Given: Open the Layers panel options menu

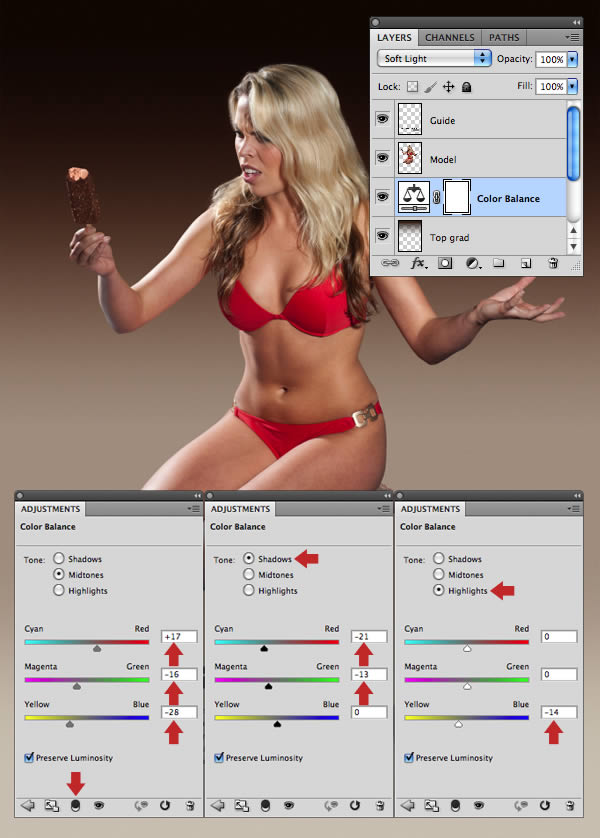Looking at the screenshot, I should pyautogui.click(x=572, y=37).
